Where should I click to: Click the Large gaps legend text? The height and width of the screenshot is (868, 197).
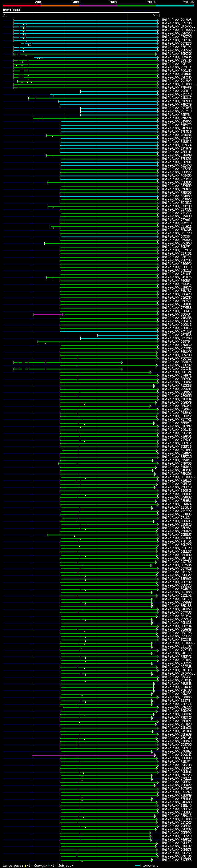(38, 866)
